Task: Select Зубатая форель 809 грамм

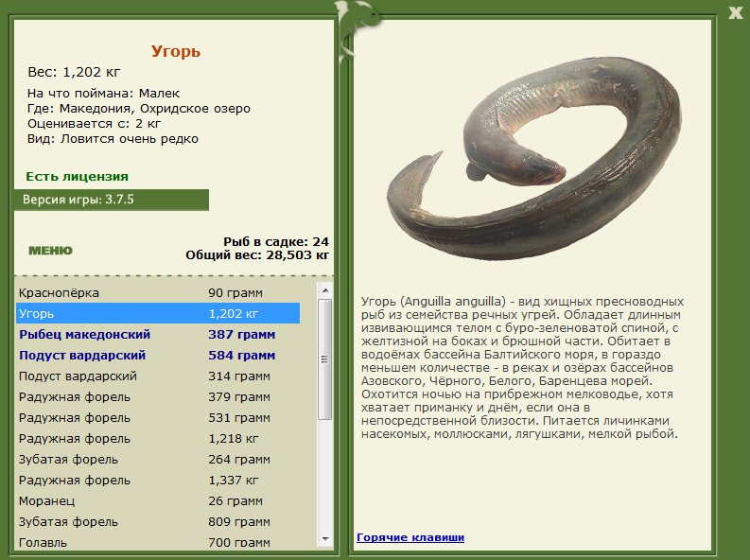Action: pyautogui.click(x=158, y=522)
